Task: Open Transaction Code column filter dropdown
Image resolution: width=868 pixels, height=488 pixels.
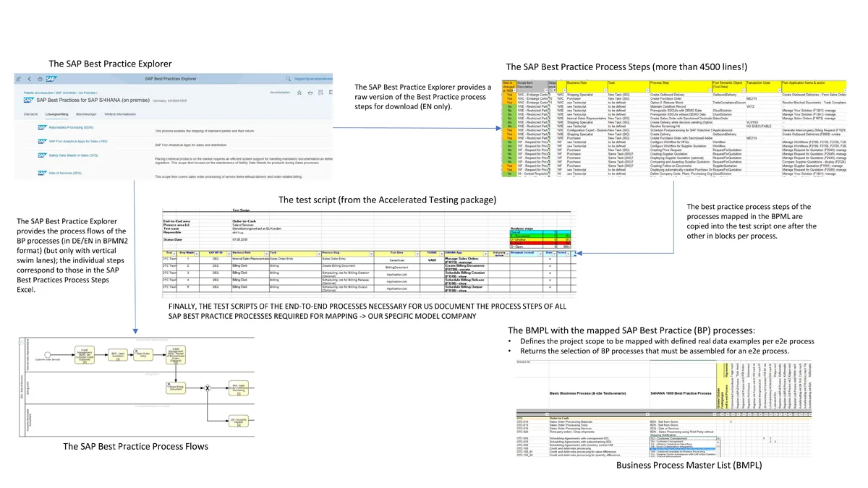Action: [x=779, y=90]
